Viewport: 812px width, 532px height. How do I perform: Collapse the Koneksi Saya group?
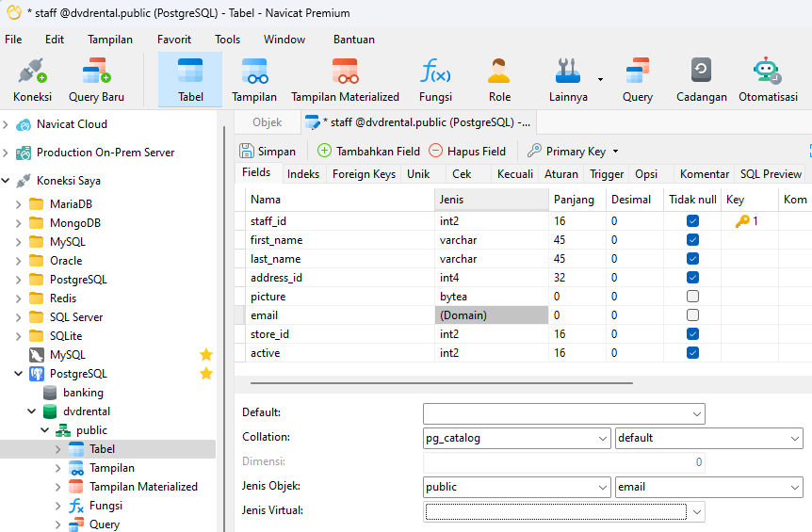coord(6,181)
